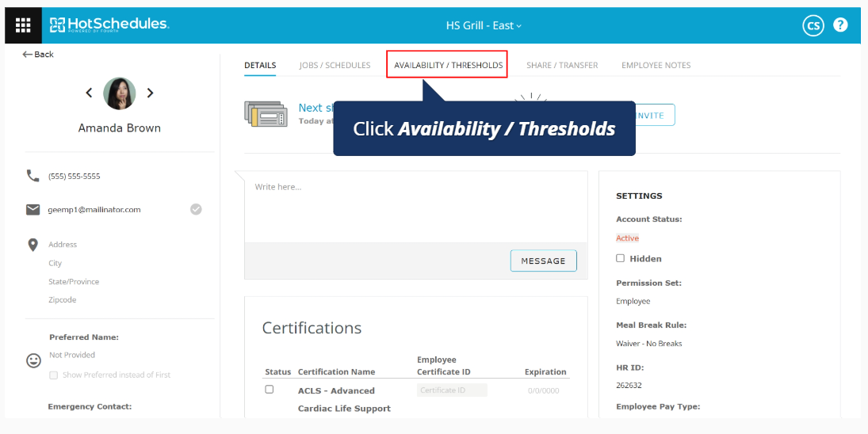
Task: Open the Availability / Thresholds tab
Action: pos(449,65)
